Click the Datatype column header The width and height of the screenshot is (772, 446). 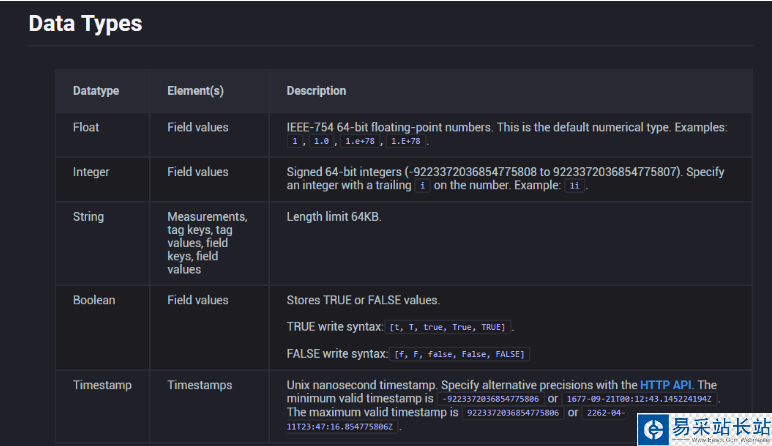point(96,91)
